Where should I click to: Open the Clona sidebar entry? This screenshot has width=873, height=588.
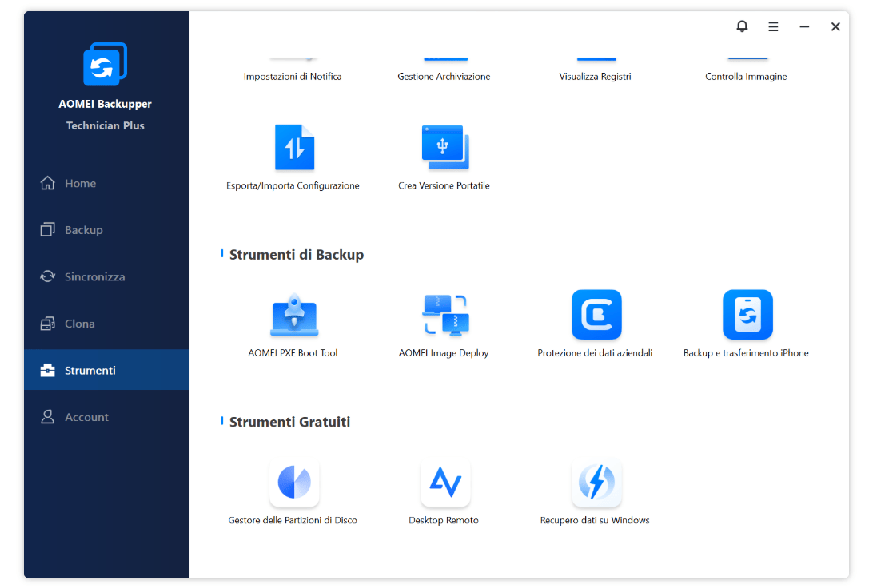(x=106, y=324)
